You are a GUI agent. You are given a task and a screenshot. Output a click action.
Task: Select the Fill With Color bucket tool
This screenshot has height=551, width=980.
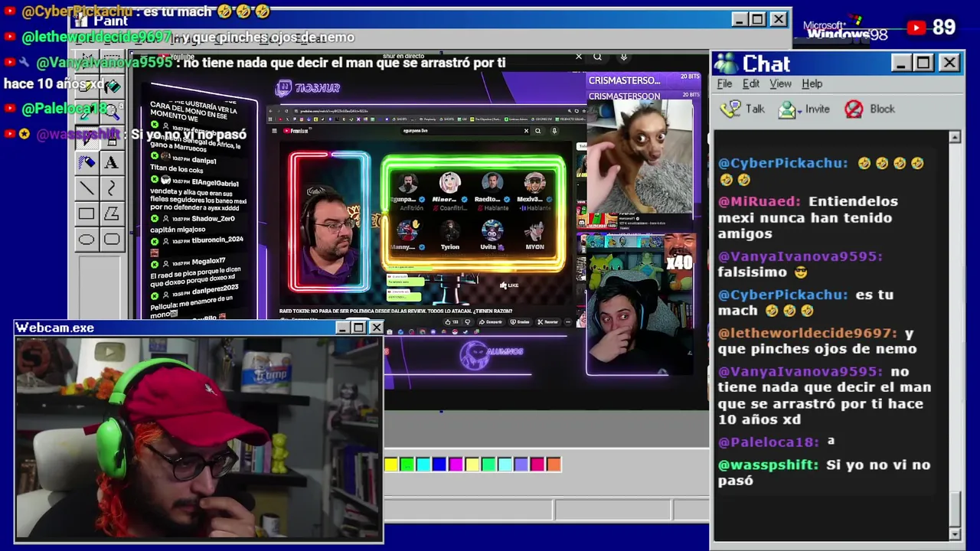tap(112, 86)
